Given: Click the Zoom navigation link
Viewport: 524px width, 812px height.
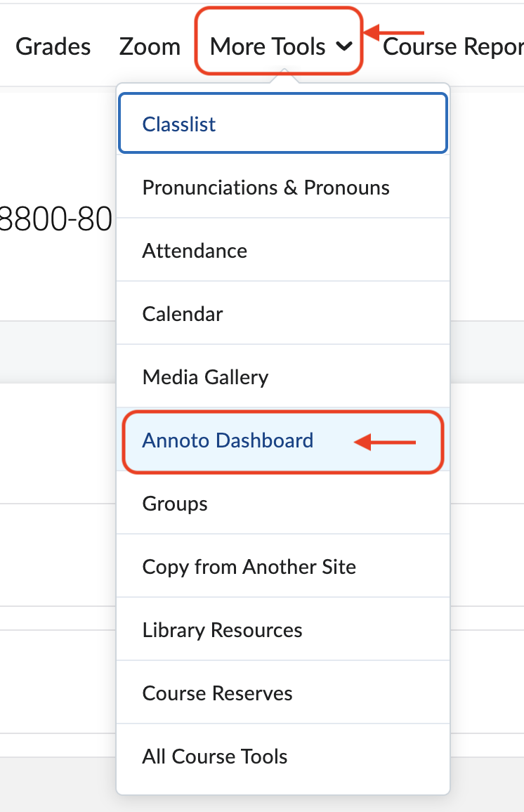Looking at the screenshot, I should 150,46.
